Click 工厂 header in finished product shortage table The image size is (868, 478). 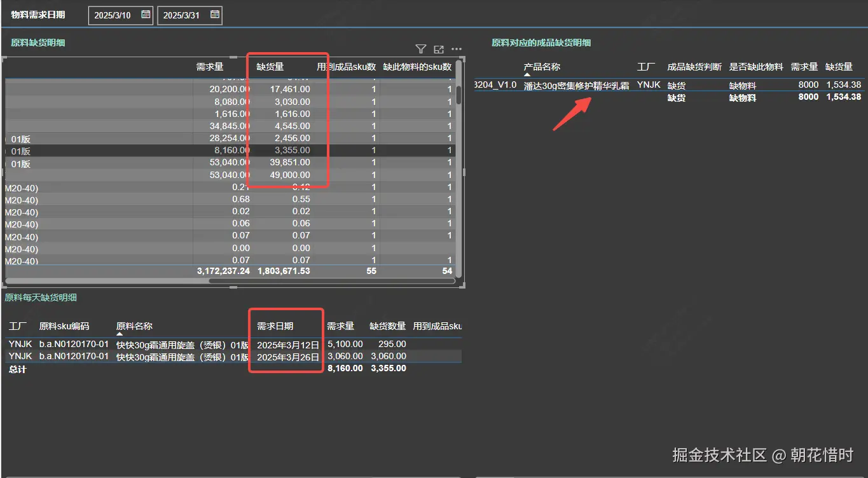click(x=646, y=67)
